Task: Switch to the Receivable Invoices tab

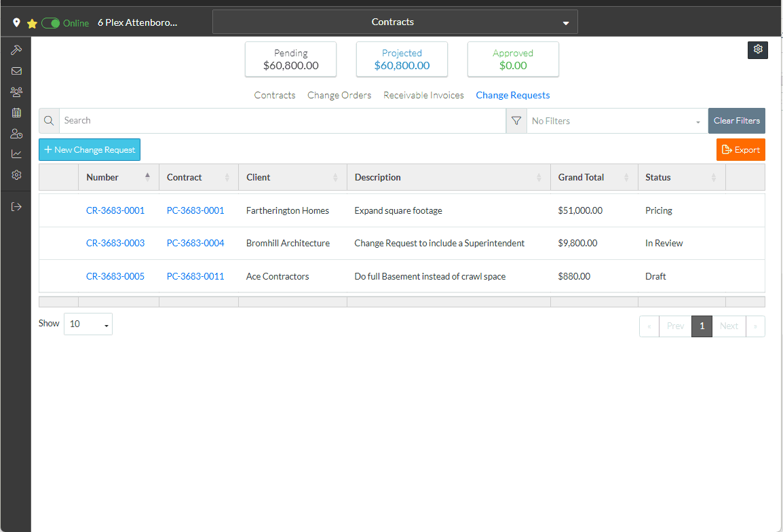Action: pyautogui.click(x=423, y=96)
